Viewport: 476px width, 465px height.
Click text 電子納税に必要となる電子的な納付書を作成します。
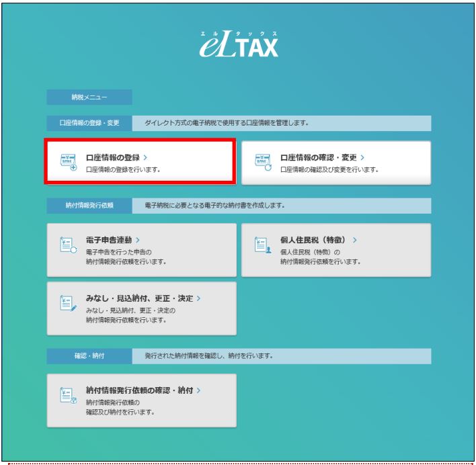click(x=214, y=206)
